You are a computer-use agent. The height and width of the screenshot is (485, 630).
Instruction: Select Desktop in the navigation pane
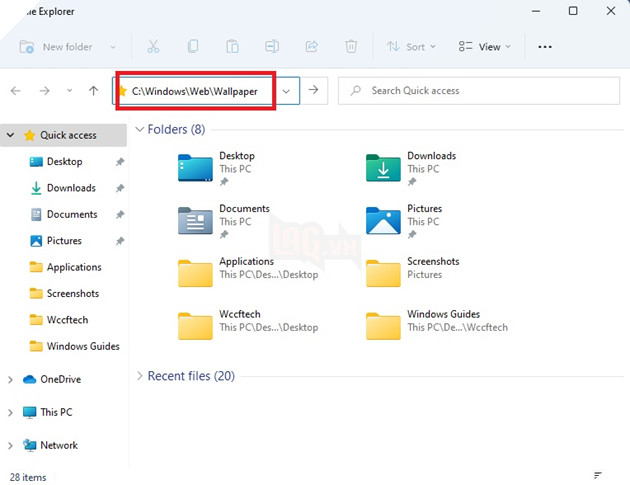65,162
